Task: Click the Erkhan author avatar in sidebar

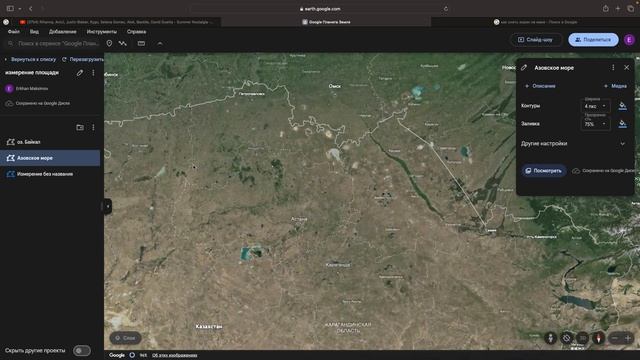Action: (x=9, y=89)
